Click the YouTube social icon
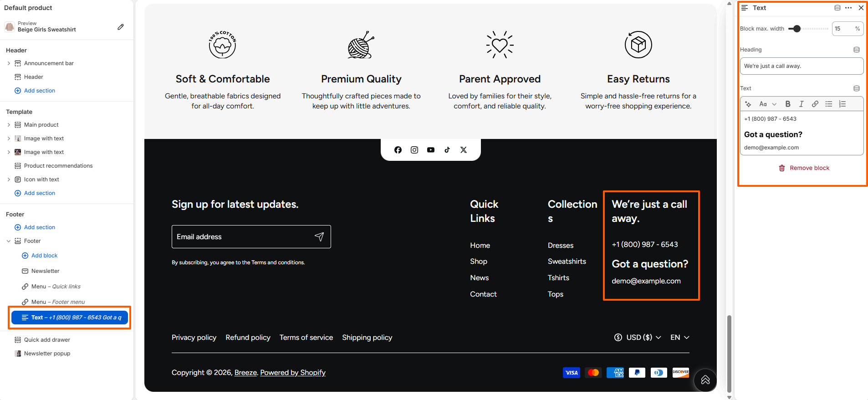868x400 pixels. coord(431,150)
